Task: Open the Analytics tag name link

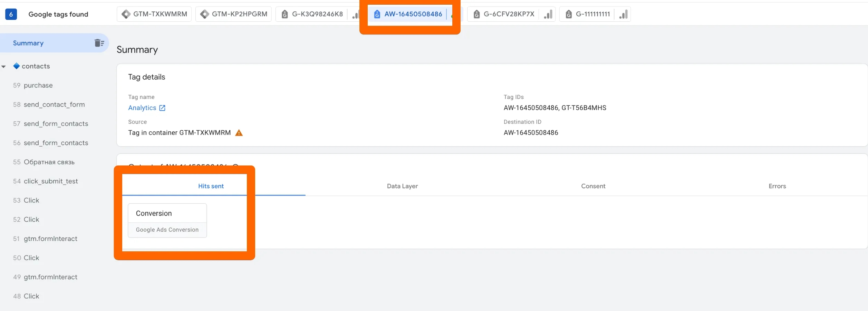Action: pos(142,108)
